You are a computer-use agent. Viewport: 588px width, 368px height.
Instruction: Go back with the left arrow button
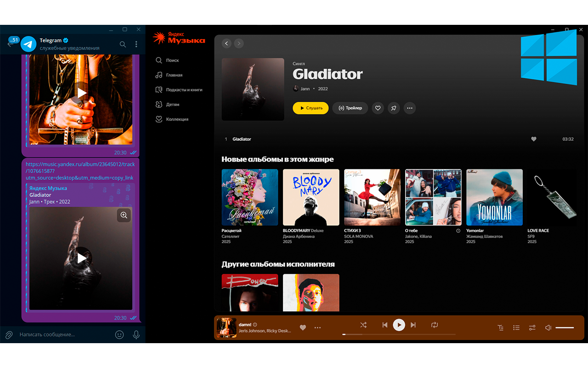tap(226, 43)
